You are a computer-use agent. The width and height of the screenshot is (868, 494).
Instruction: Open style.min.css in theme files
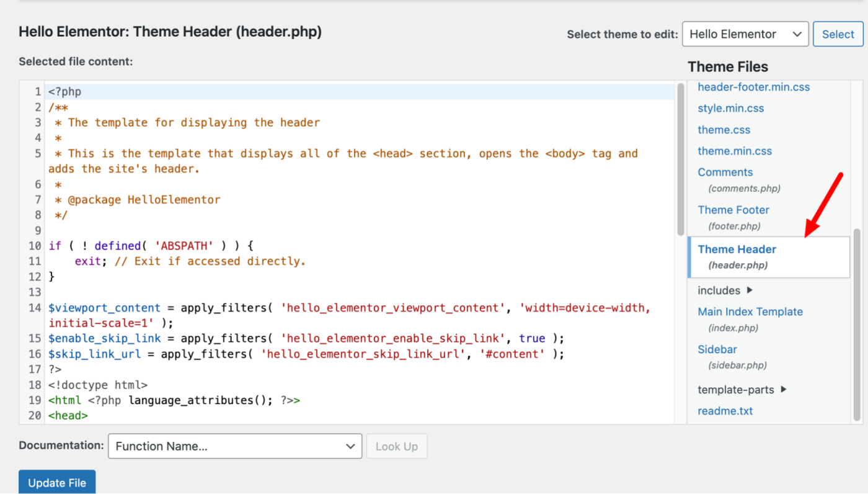click(x=730, y=108)
